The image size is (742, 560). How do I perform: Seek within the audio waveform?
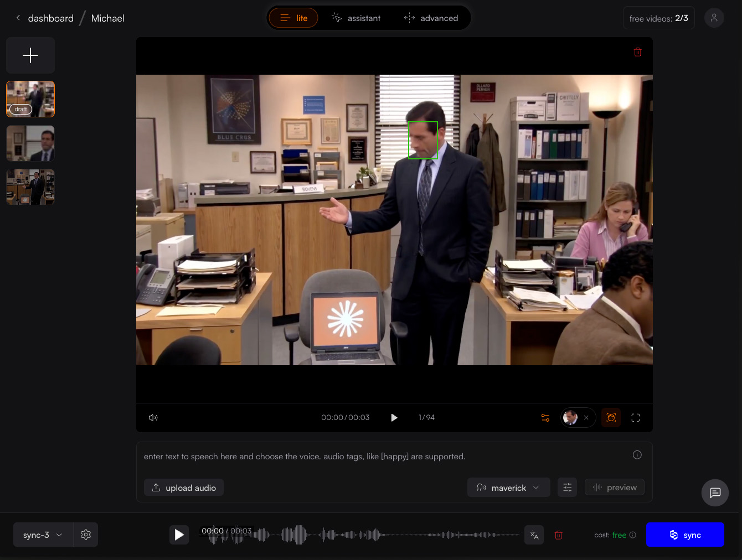click(360, 535)
